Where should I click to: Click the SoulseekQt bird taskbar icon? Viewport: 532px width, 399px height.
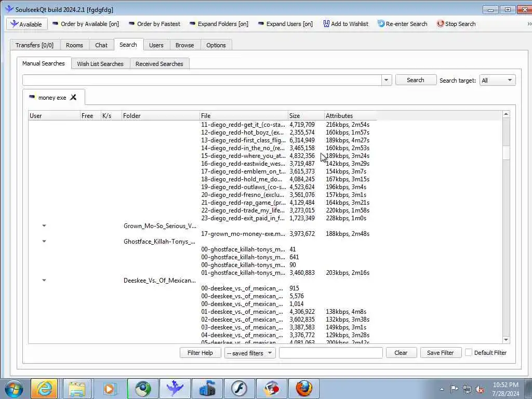tap(175, 389)
